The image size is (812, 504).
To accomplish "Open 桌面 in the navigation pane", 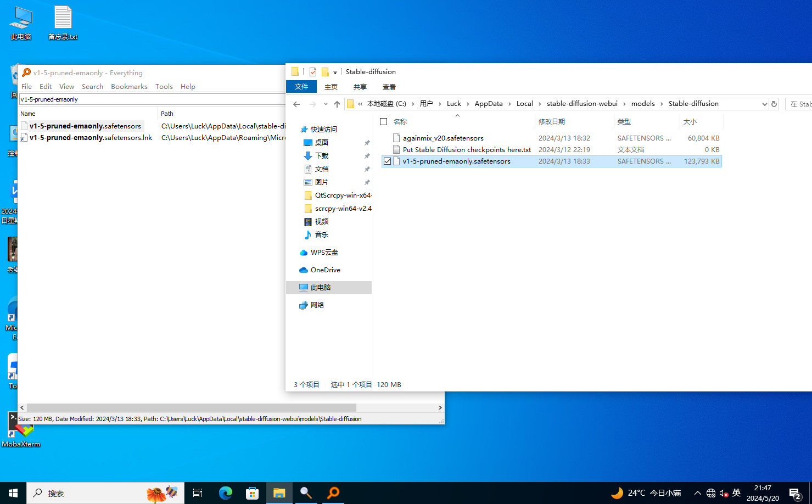I will 322,143.
